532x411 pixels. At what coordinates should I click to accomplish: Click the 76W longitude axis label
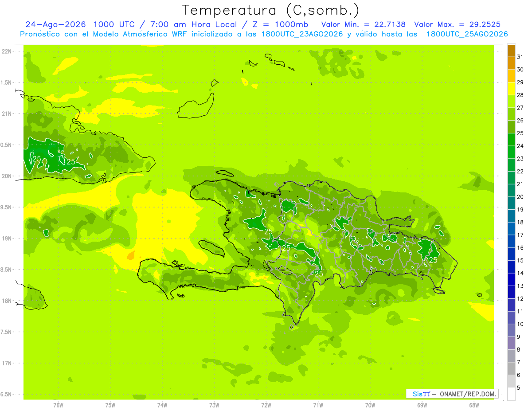tap(58, 405)
